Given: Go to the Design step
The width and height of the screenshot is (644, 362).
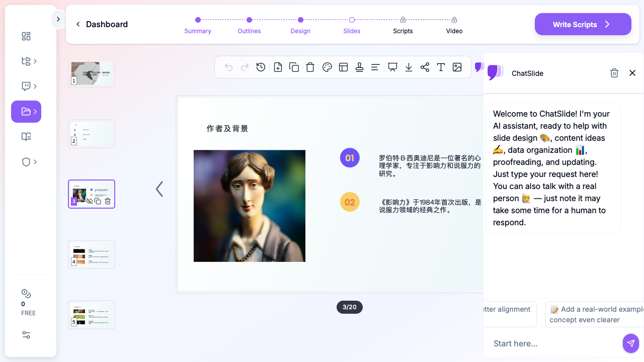Looking at the screenshot, I should coord(300,25).
